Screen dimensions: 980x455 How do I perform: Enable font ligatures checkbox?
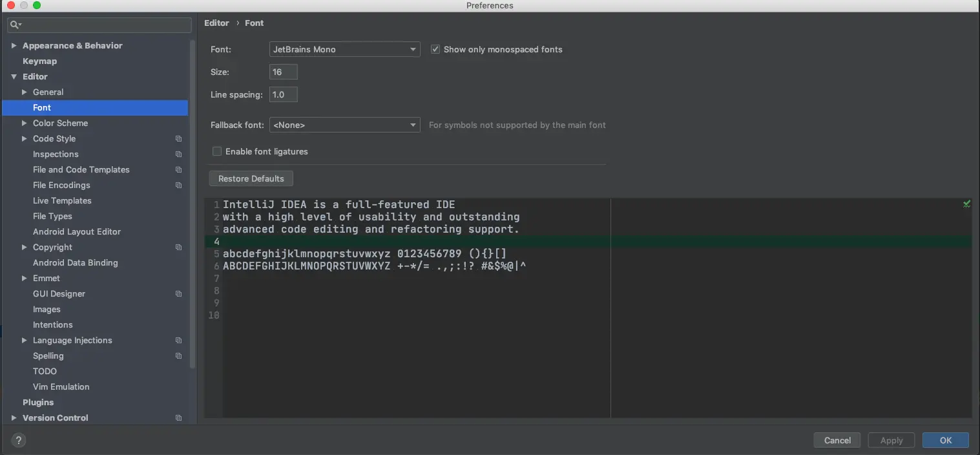pyautogui.click(x=217, y=151)
